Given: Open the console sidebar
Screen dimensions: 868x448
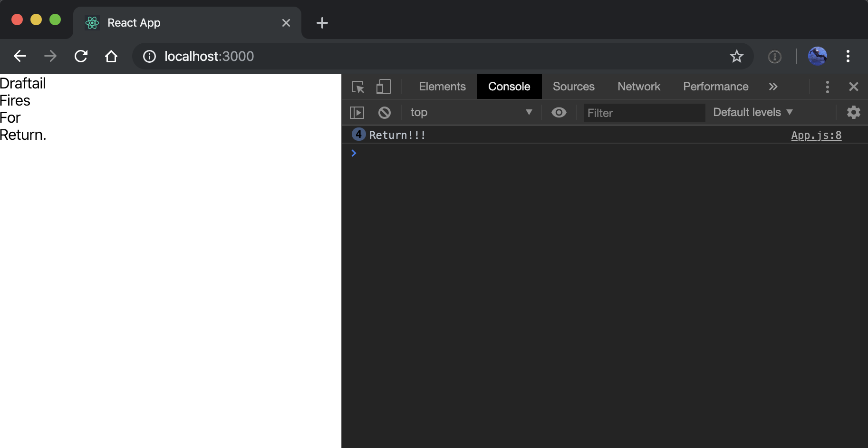Looking at the screenshot, I should coord(357,112).
